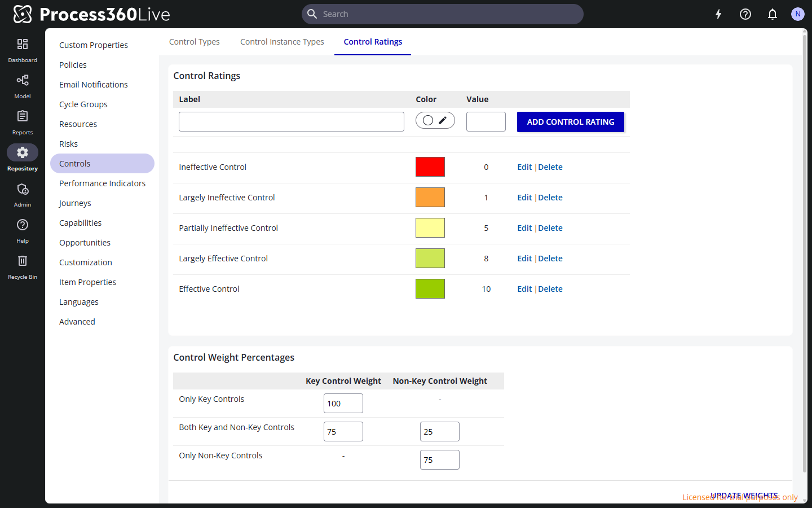Open Risks settings
Image resolution: width=812 pixels, height=508 pixels.
[68, 144]
